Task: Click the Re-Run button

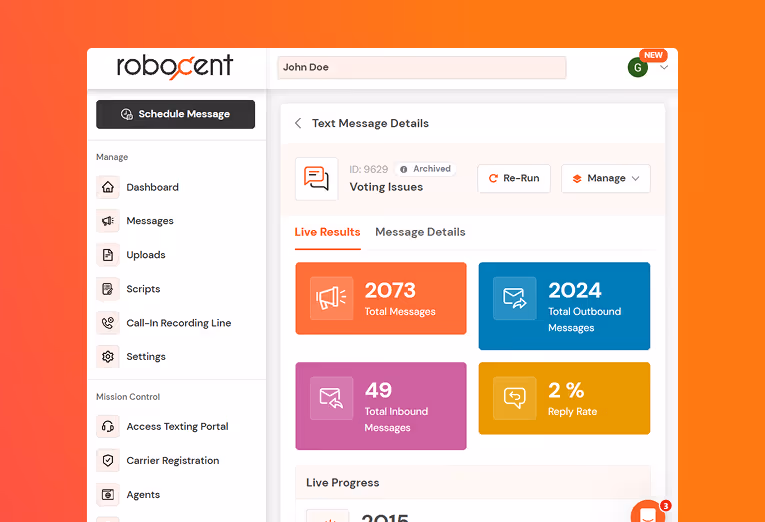Action: coord(514,179)
